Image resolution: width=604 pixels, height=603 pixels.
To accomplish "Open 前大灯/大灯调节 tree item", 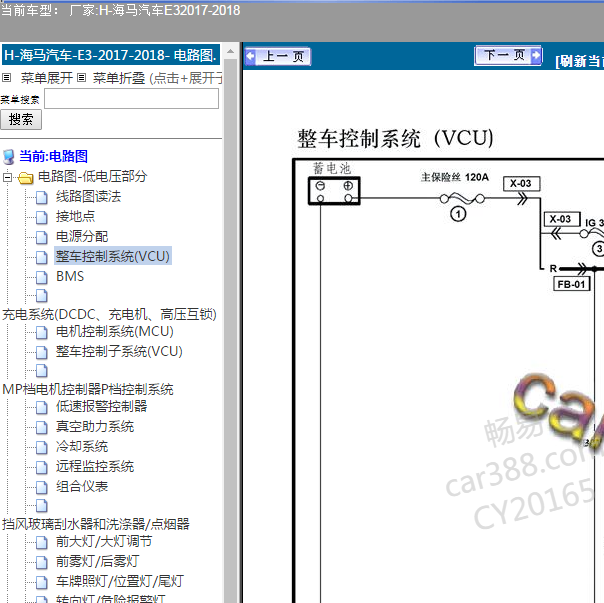I will (104, 541).
